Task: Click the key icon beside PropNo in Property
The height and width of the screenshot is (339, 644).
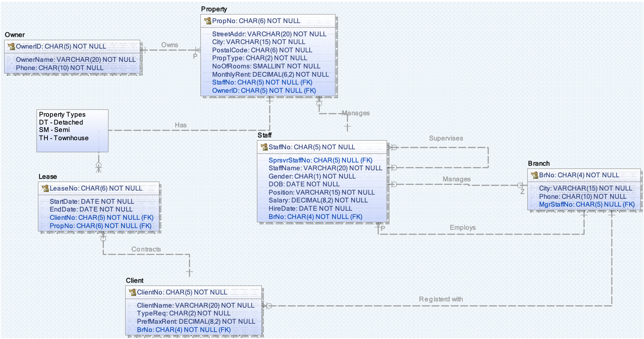Action: pos(207,21)
